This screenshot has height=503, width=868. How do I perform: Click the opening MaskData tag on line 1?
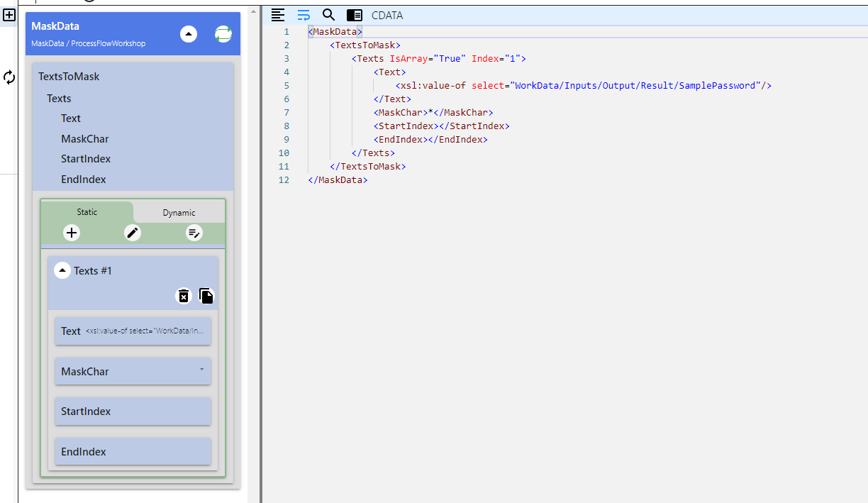pos(335,32)
